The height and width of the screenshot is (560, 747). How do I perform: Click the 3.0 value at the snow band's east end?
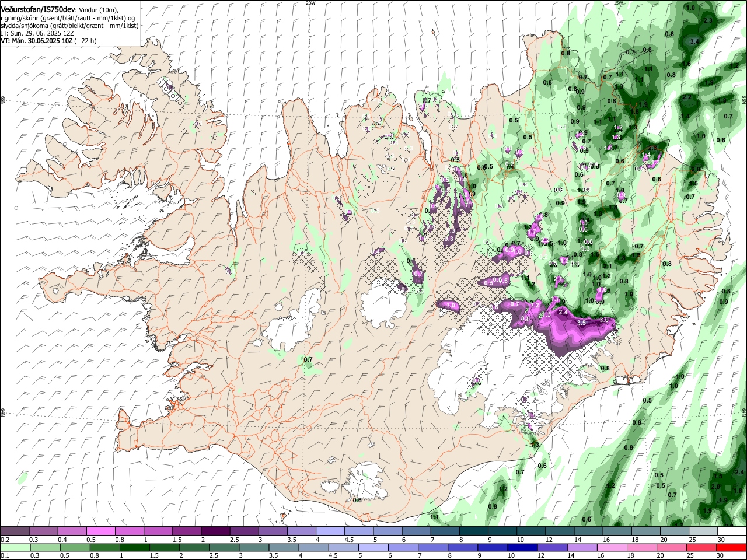coord(604,320)
